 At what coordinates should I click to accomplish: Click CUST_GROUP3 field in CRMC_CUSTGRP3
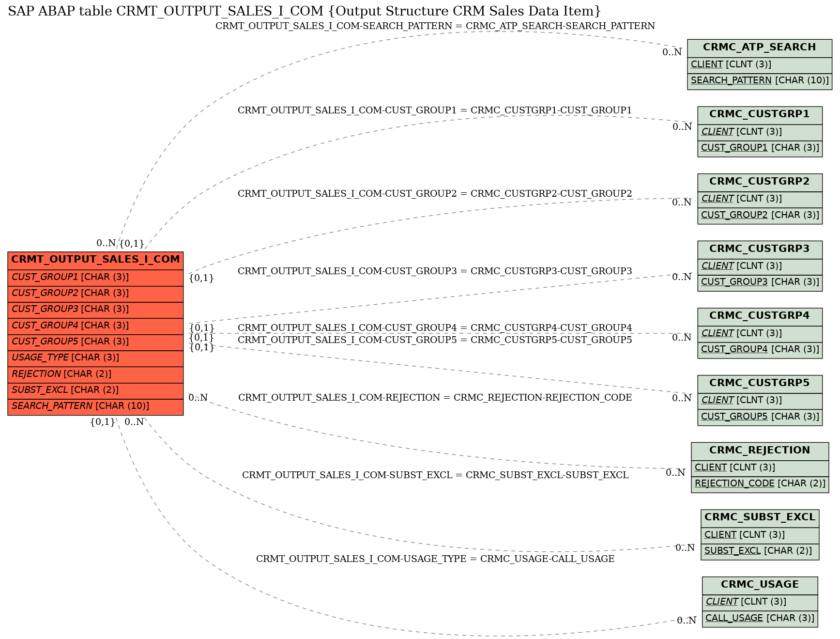click(x=760, y=282)
